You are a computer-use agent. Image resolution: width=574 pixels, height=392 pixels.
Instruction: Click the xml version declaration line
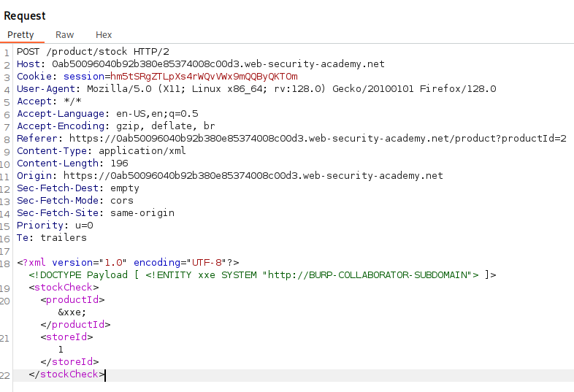[x=128, y=263]
